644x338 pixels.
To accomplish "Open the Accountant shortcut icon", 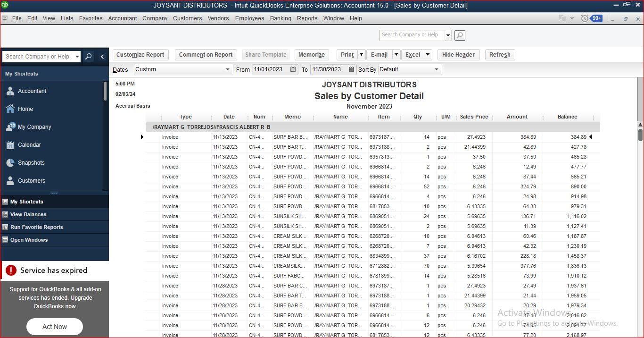I will (10, 91).
